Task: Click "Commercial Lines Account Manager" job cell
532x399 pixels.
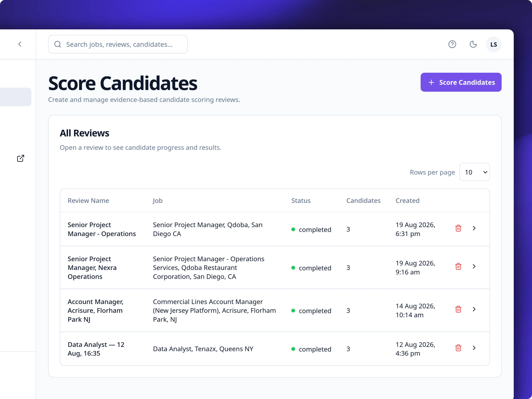Action: (214, 310)
